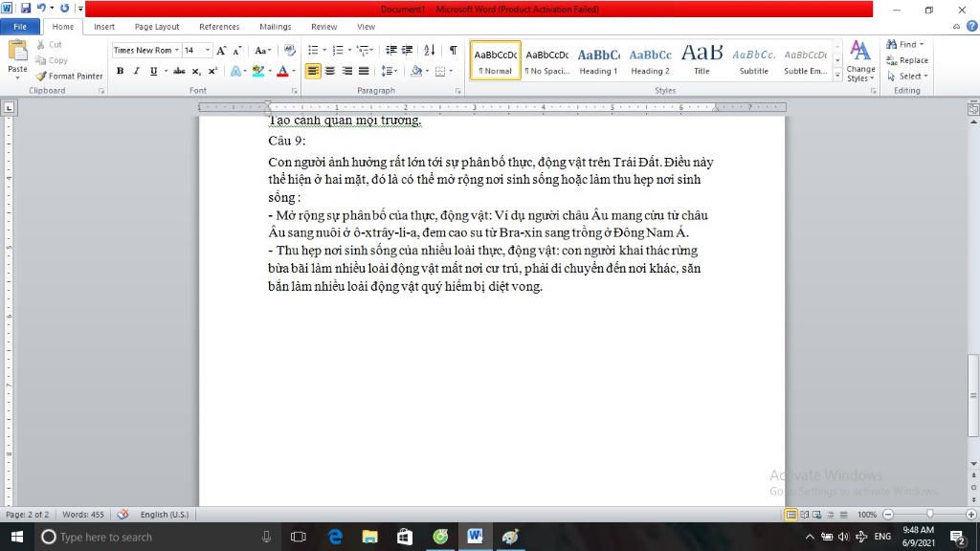Apply the Normal style
This screenshot has width=980, height=551.
[495, 60]
